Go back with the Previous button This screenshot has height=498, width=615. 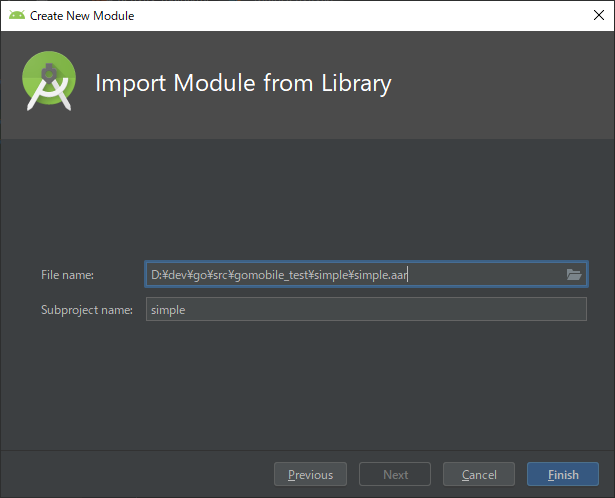(x=310, y=474)
